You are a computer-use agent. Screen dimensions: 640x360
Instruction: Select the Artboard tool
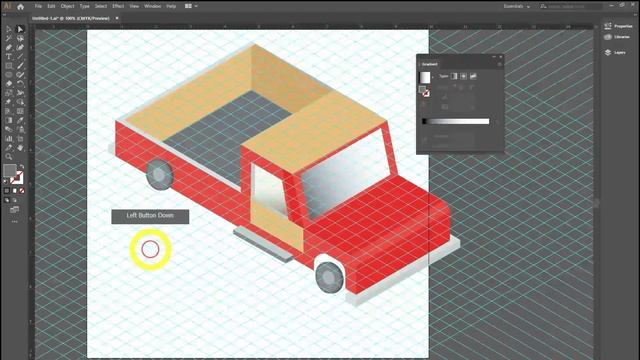[20, 139]
